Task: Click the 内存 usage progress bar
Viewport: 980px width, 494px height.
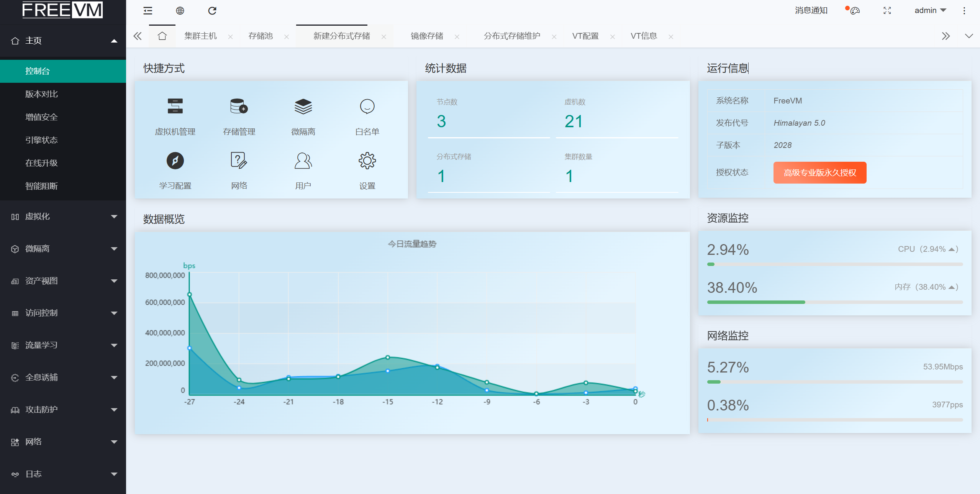Action: (x=834, y=302)
